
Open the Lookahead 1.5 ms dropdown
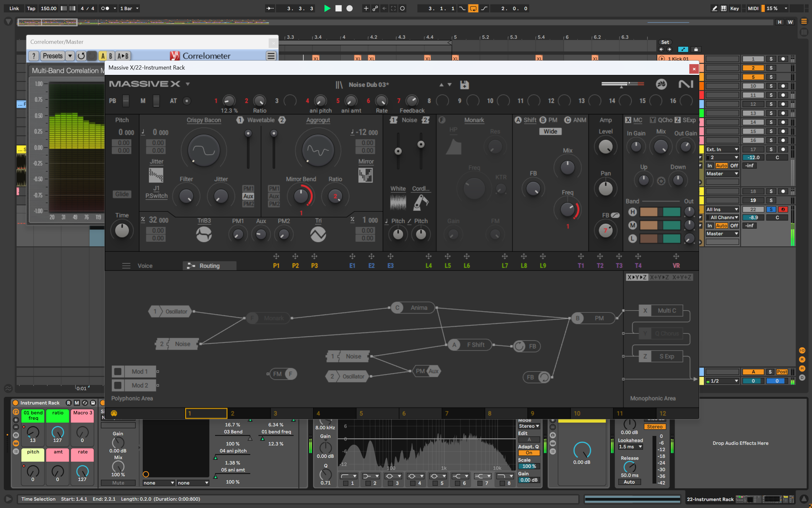(631, 447)
